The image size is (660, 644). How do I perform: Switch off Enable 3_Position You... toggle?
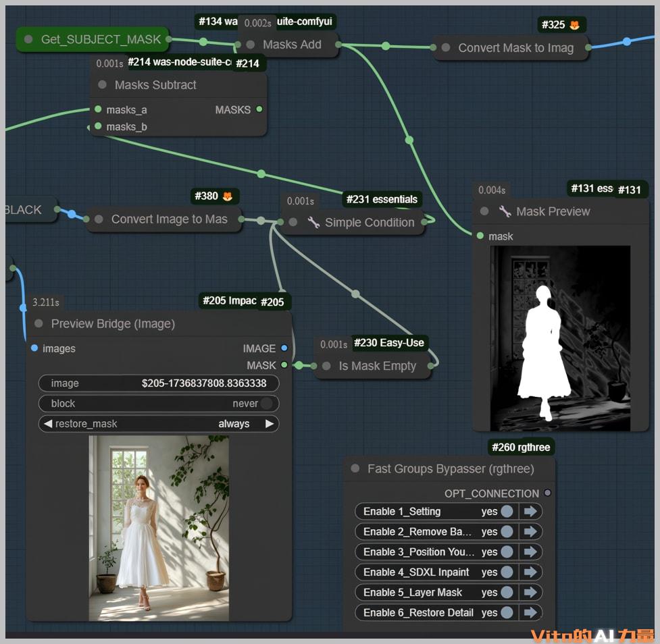coord(507,552)
